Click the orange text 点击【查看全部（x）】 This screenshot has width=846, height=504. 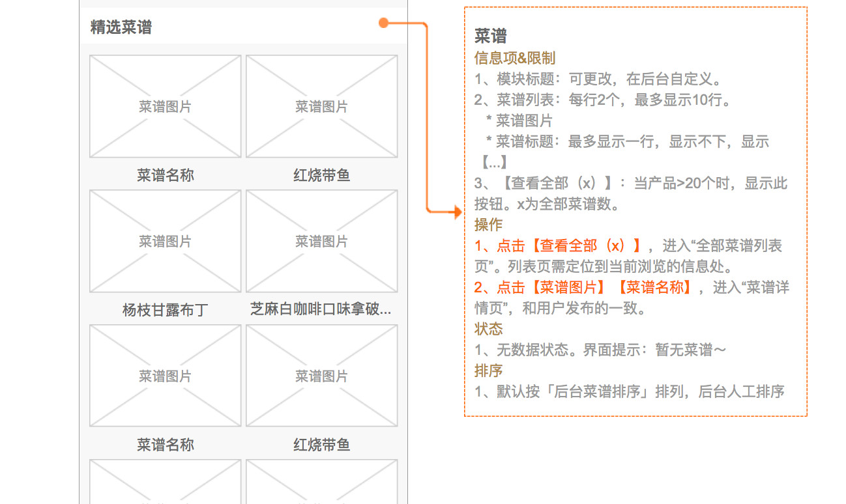[x=560, y=245]
